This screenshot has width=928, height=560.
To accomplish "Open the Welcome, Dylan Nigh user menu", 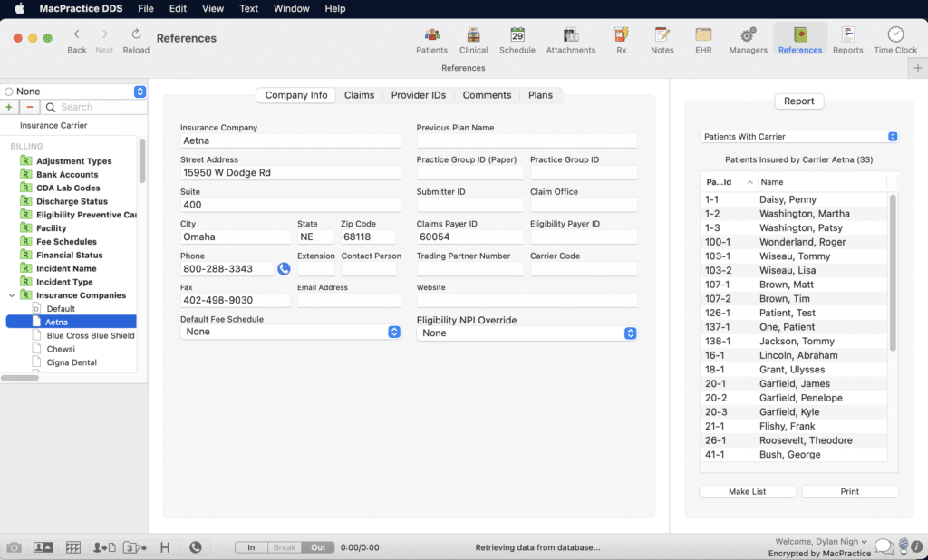I will coord(821,542).
